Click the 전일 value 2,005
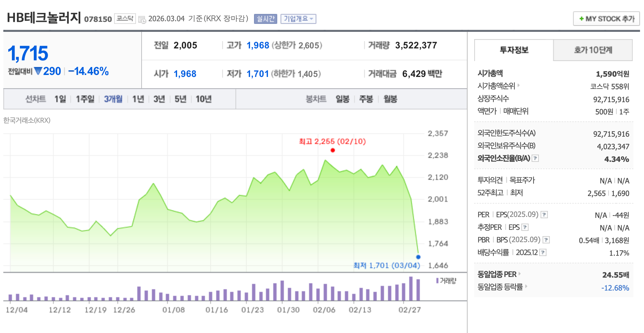Screen dimensions: 644x333 [x=185, y=45]
